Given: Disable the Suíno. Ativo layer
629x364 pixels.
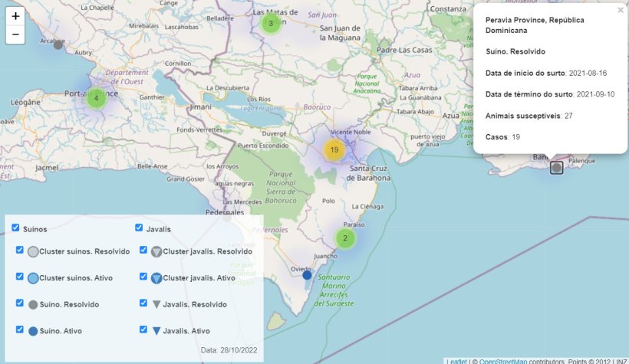Looking at the screenshot, I should [21, 330].
